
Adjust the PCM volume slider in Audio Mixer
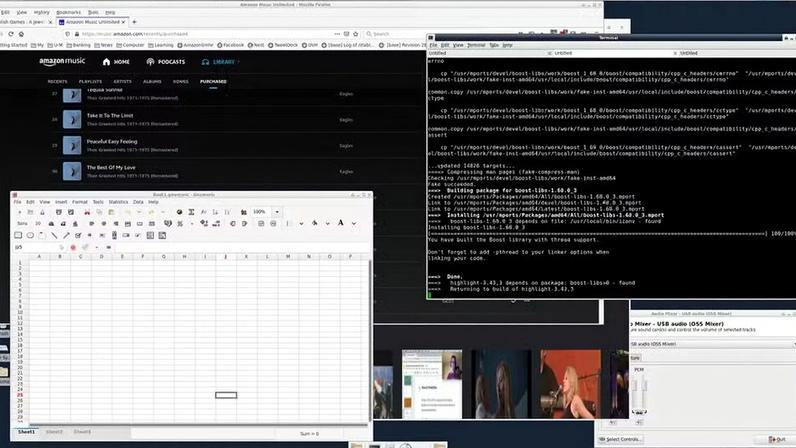pyautogui.click(x=639, y=391)
